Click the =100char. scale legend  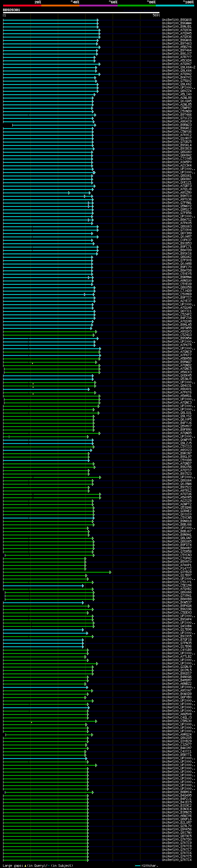click(x=146, y=865)
